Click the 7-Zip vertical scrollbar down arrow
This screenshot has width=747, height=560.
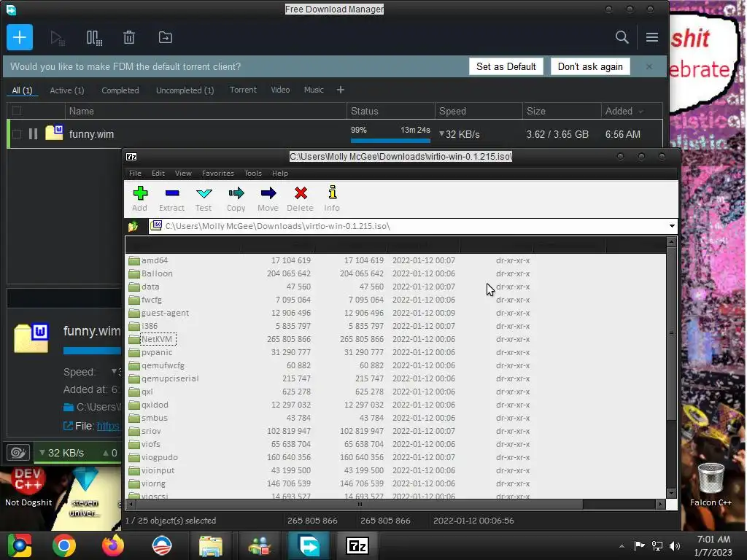(x=671, y=493)
